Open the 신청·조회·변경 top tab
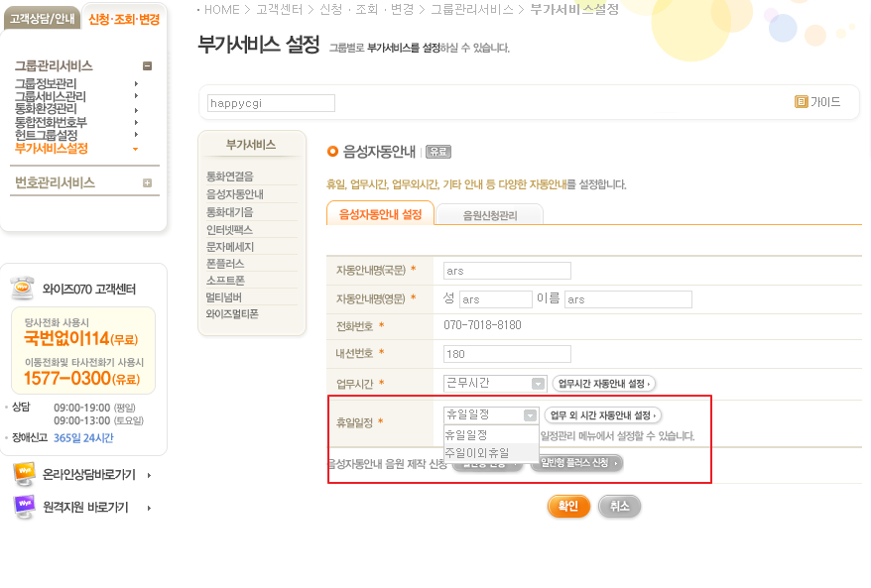This screenshot has height=588, width=871. tap(123, 20)
